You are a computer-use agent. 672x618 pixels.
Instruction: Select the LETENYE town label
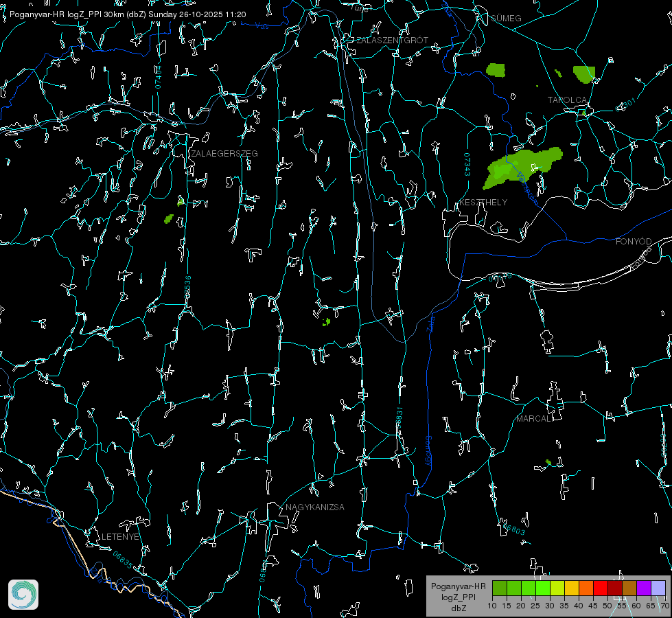click(x=120, y=537)
